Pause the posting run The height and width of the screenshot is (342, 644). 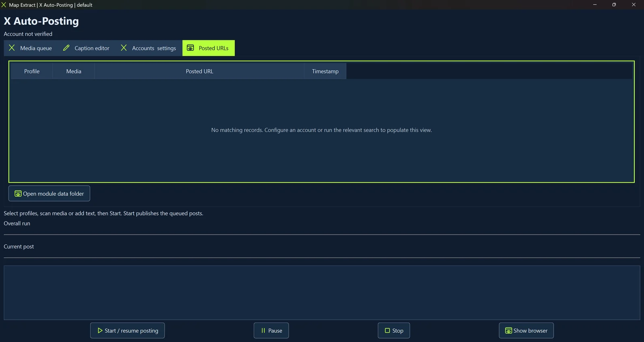271,330
